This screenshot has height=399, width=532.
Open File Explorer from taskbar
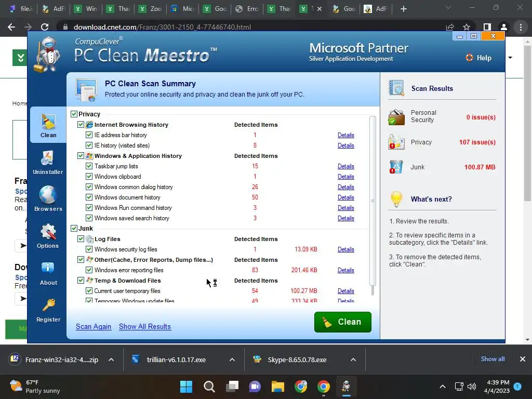pos(277,387)
